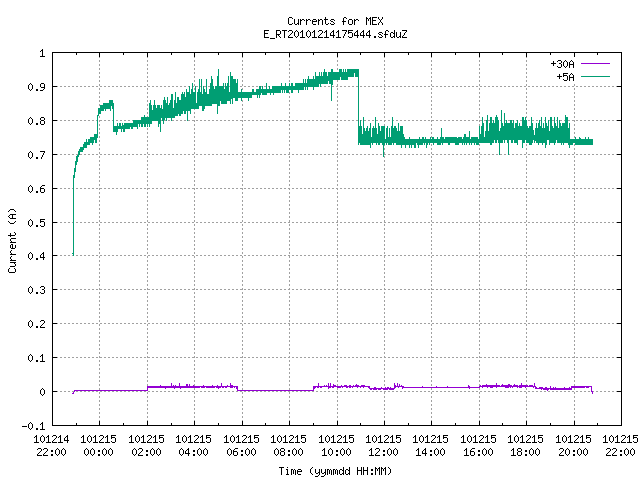Click x-axis label '101215 06:00'
Screen dimensions: 640x480
(x=241, y=446)
